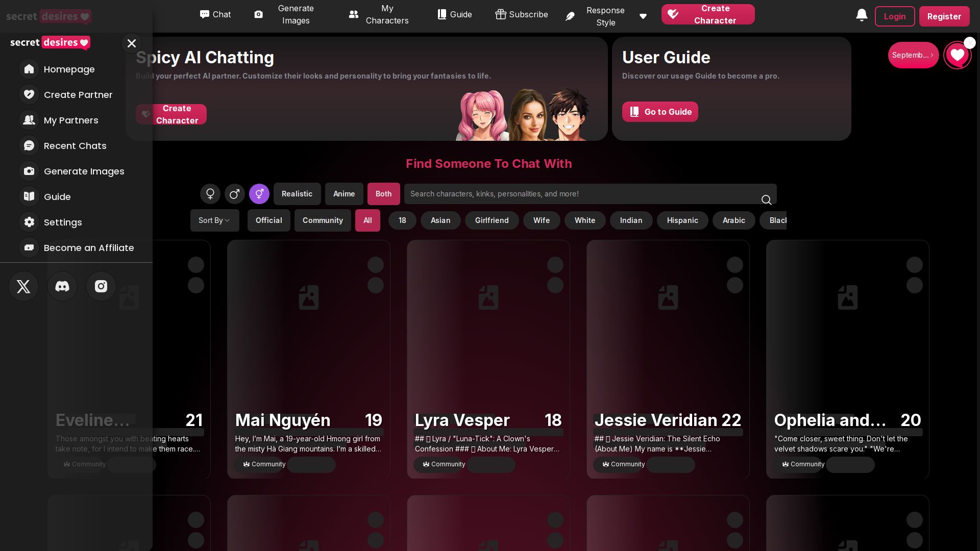
Task: Click the search magnifier icon
Action: [766, 199]
